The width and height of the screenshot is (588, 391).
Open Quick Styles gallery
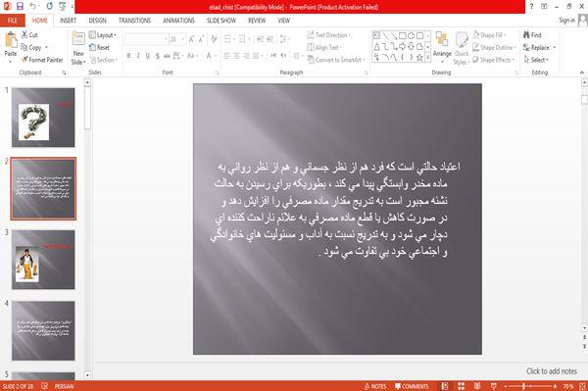click(462, 49)
